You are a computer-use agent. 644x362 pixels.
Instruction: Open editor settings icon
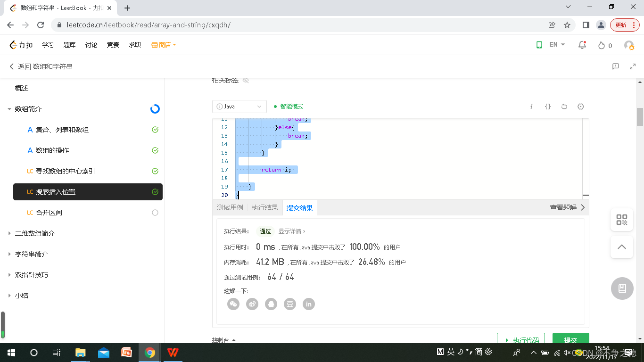[581, 107]
